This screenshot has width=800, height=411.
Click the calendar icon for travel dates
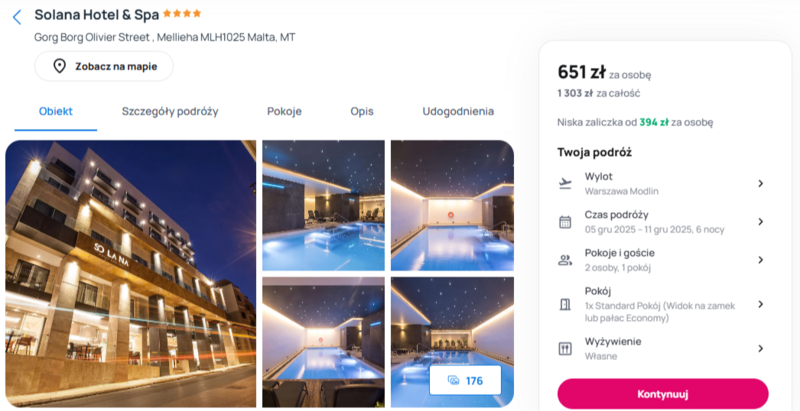565,222
